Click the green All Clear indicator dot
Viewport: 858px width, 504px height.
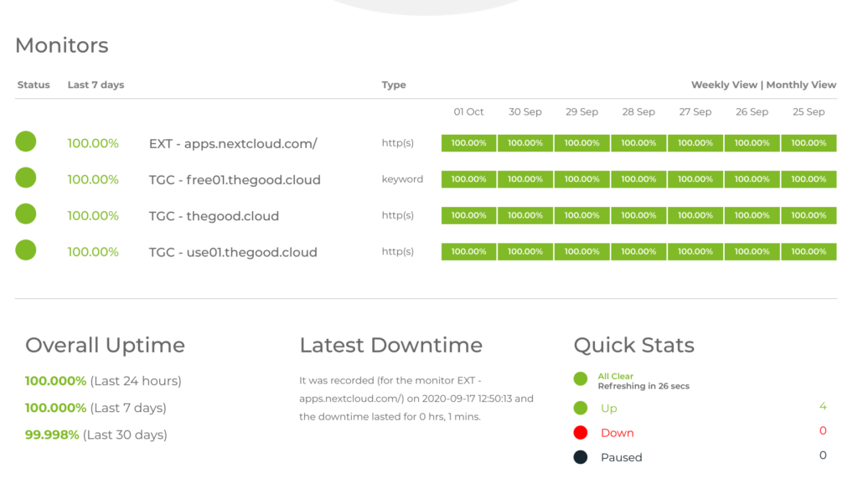point(581,378)
